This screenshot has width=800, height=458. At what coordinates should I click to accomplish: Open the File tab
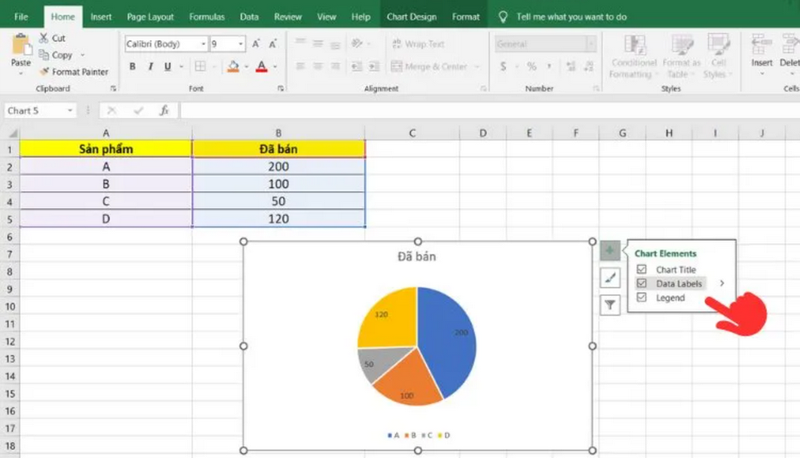(x=21, y=17)
